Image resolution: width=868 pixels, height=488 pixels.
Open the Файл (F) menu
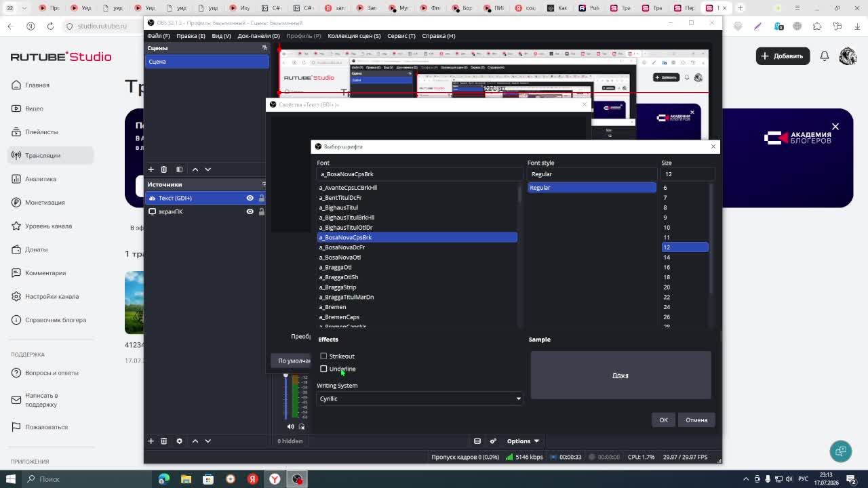coord(158,36)
